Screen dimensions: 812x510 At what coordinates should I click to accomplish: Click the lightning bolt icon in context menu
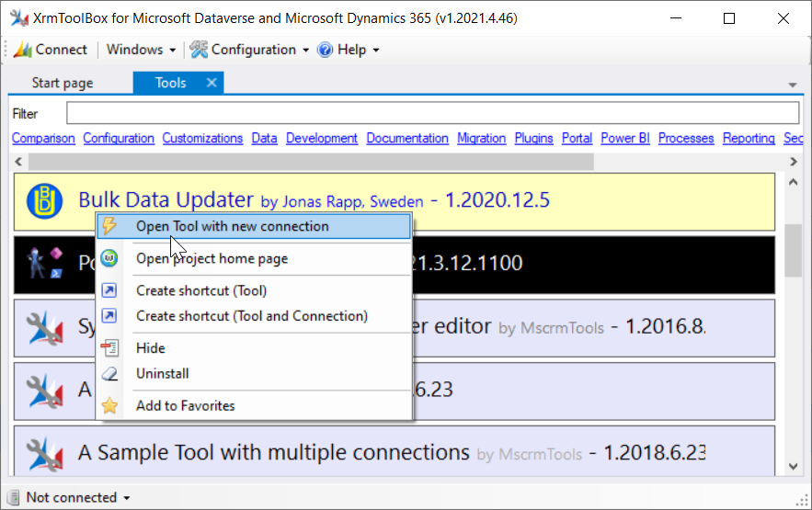pos(109,226)
